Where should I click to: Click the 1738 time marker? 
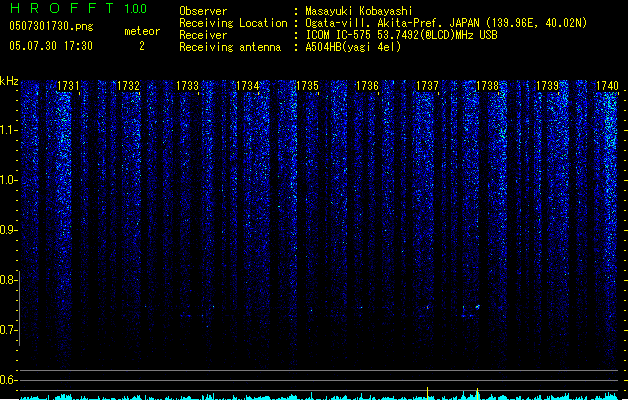tap(487, 86)
